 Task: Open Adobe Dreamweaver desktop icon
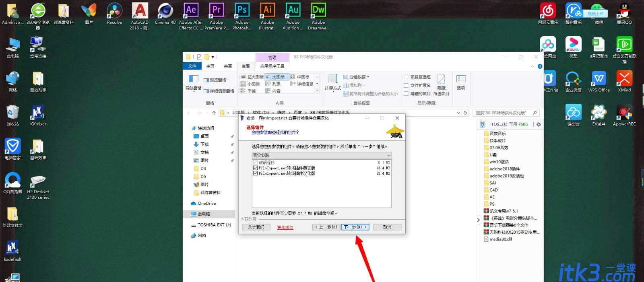point(318,16)
